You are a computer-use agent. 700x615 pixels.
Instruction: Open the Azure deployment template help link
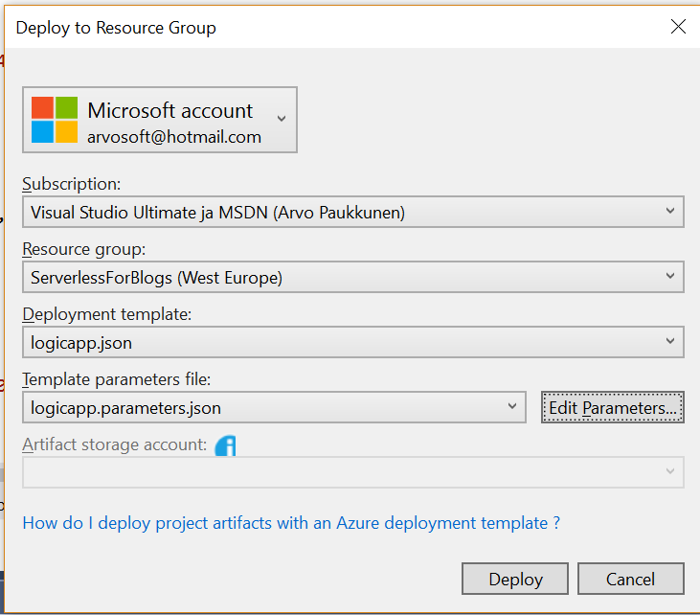click(x=291, y=523)
